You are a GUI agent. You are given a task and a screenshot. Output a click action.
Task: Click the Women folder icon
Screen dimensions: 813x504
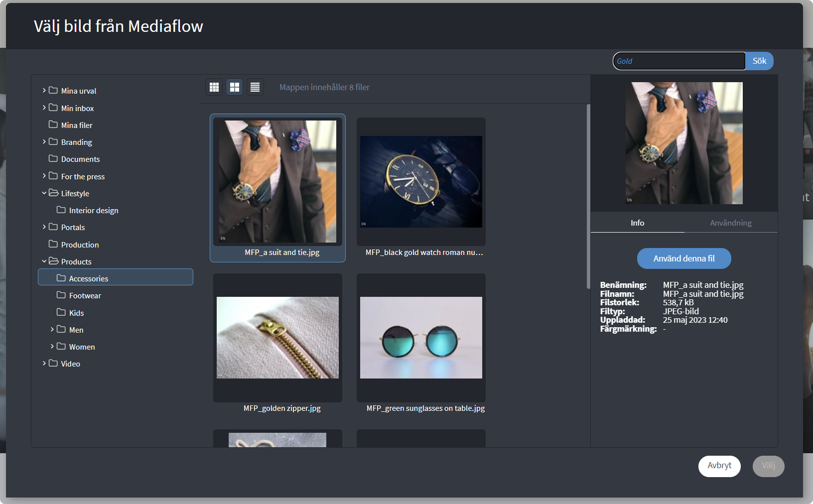(61, 346)
